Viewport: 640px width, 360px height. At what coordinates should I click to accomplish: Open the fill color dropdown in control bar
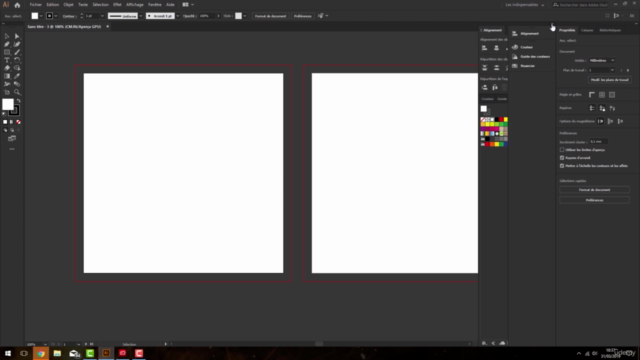click(x=41, y=16)
